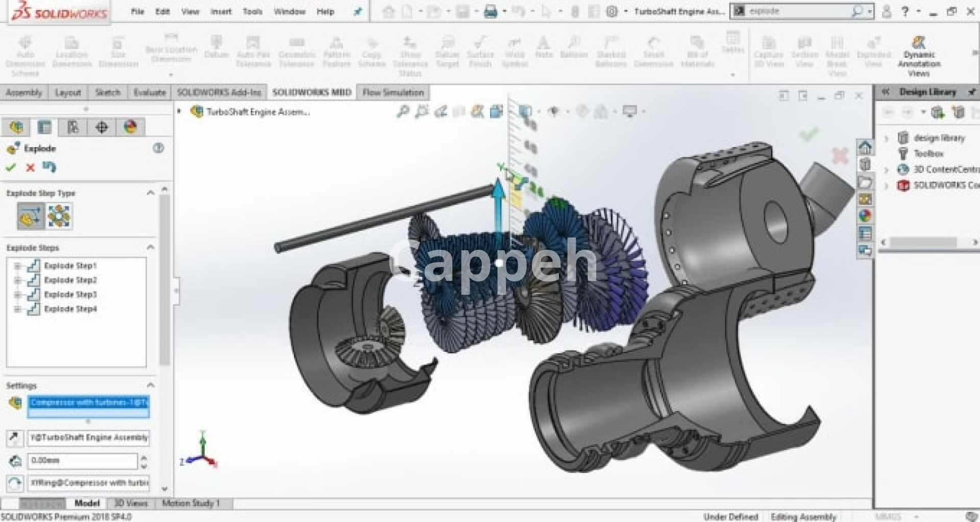The image size is (980, 522).
Task: Collapse the Explode Steps section
Action: [151, 248]
